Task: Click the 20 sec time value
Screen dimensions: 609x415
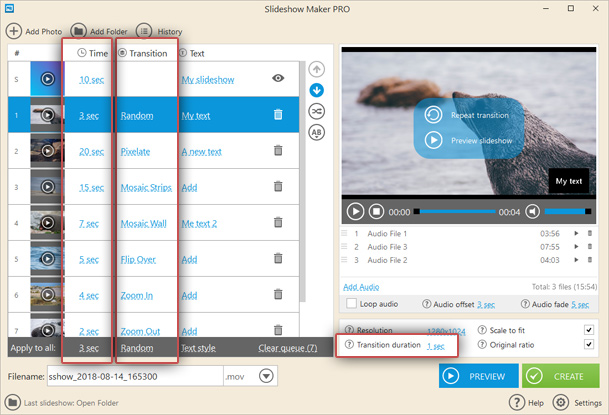Action: point(92,152)
